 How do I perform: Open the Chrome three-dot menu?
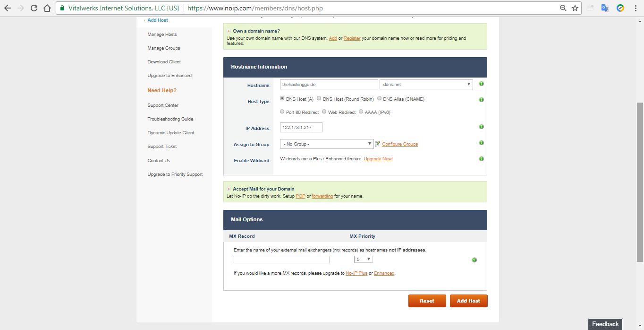click(636, 8)
